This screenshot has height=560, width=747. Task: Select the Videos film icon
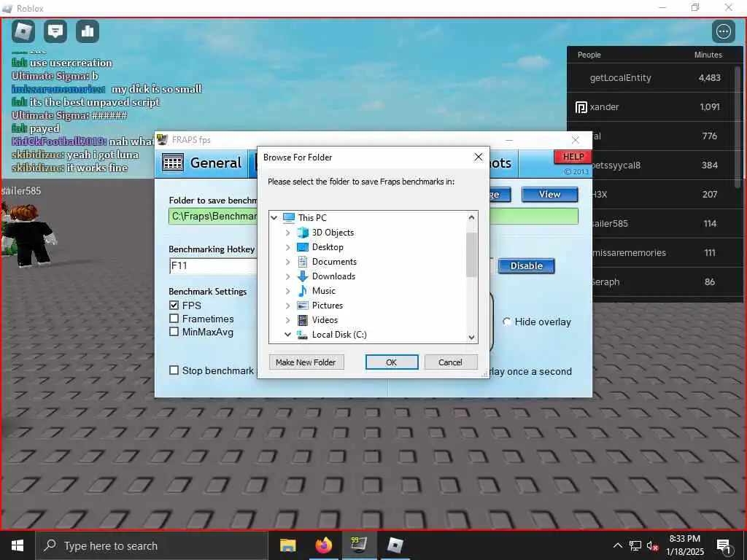303,320
